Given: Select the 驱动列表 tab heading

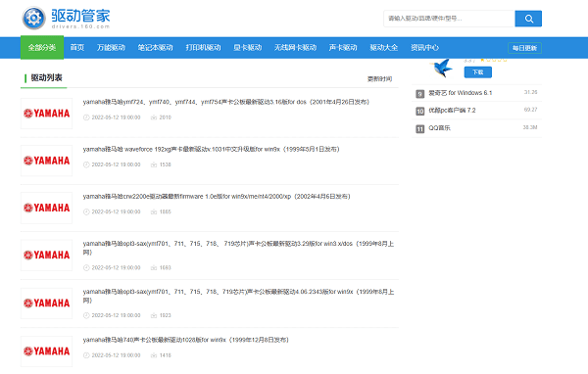Looking at the screenshot, I should 46,78.
